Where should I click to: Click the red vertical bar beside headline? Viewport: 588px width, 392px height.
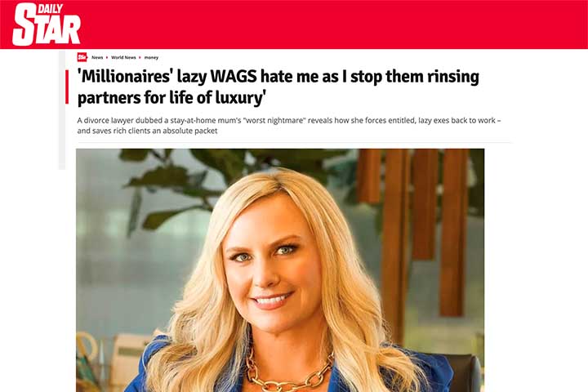pos(67,87)
